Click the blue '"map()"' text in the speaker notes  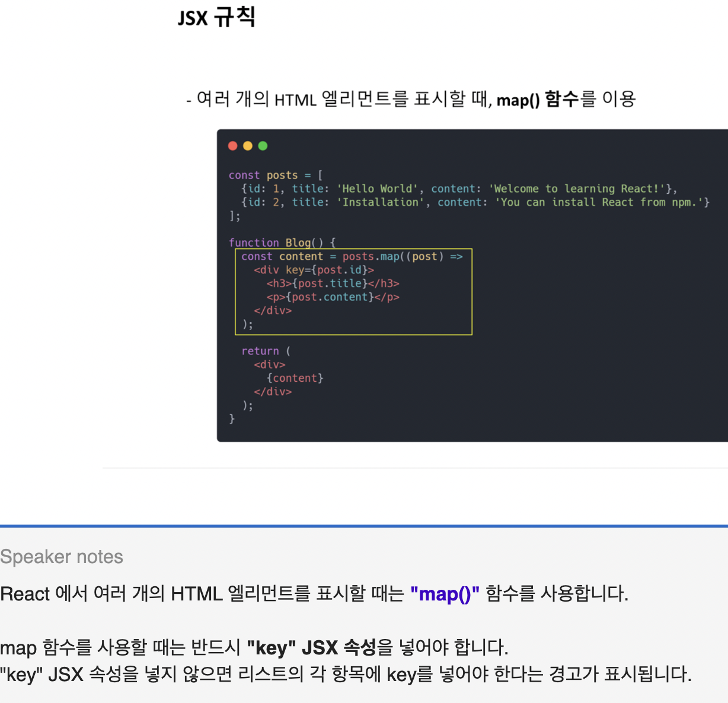tap(445, 593)
